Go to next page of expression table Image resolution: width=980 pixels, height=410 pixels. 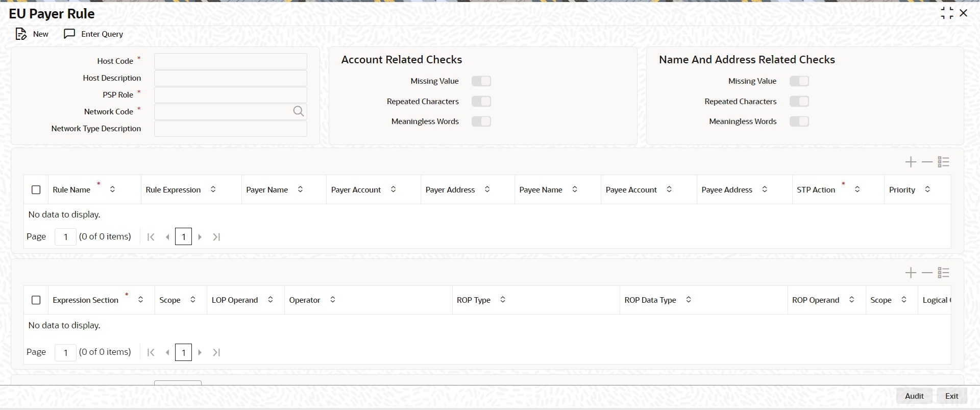coord(200,352)
